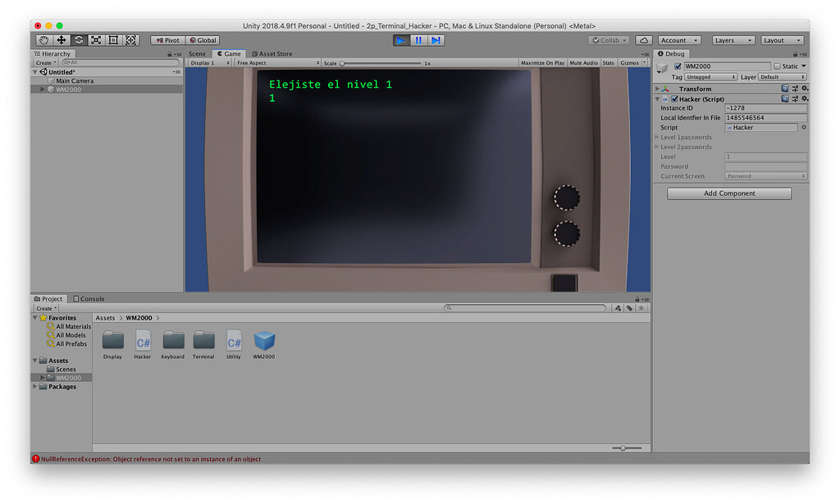Open Account dropdown
The width and height of the screenshot is (840, 504).
click(x=678, y=40)
